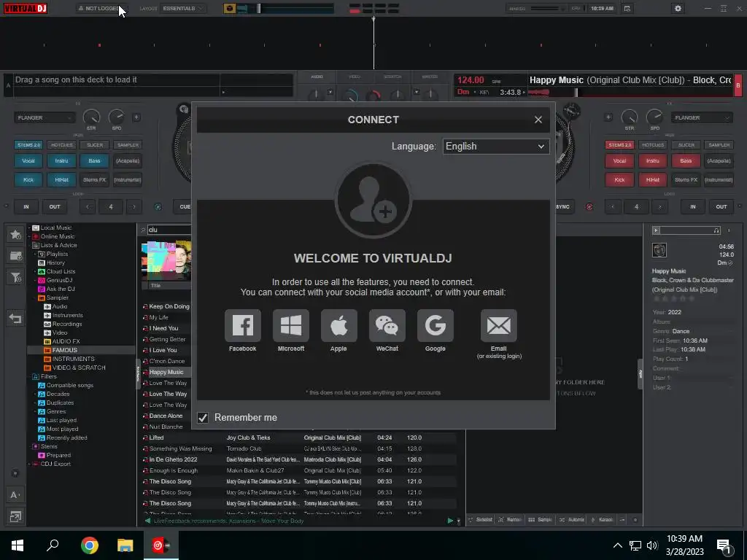747x560 pixels.
Task: Toggle right deck HiHat stem pad
Action: pos(653,180)
